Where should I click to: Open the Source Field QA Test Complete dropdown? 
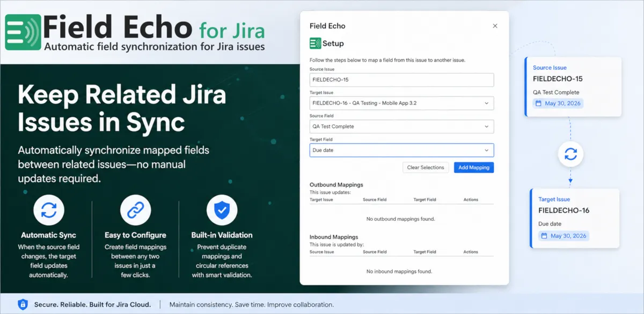click(401, 126)
